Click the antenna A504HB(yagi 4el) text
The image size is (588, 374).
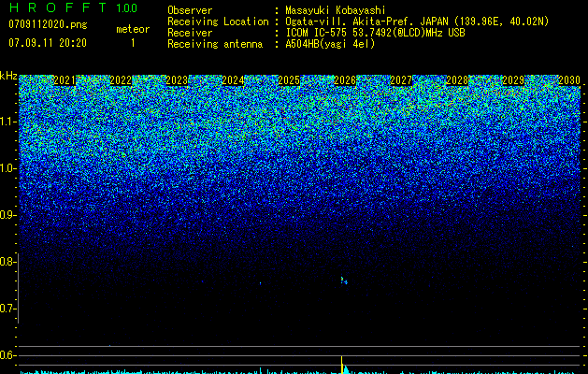330,44
